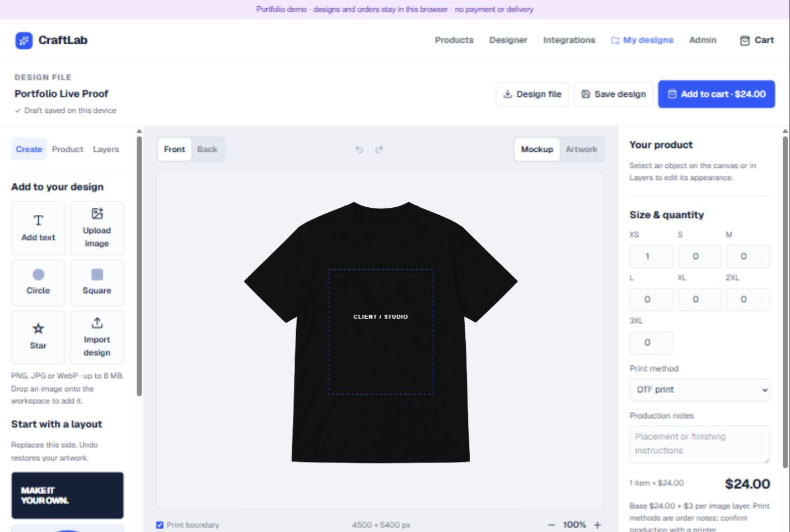Select the CLIENT / STUDIO text on shirt

pos(381,317)
